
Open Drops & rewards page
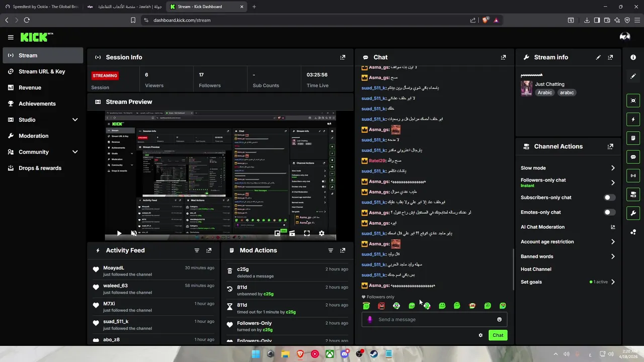(x=43, y=168)
